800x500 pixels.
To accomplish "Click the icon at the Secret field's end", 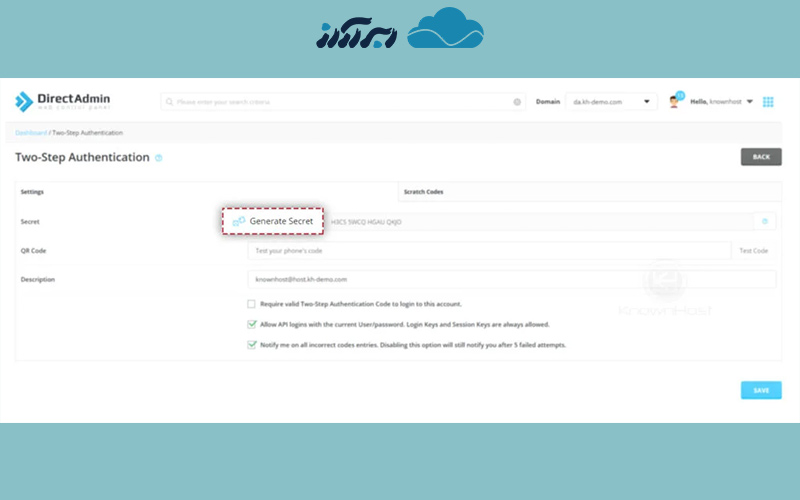I will pyautogui.click(x=765, y=221).
